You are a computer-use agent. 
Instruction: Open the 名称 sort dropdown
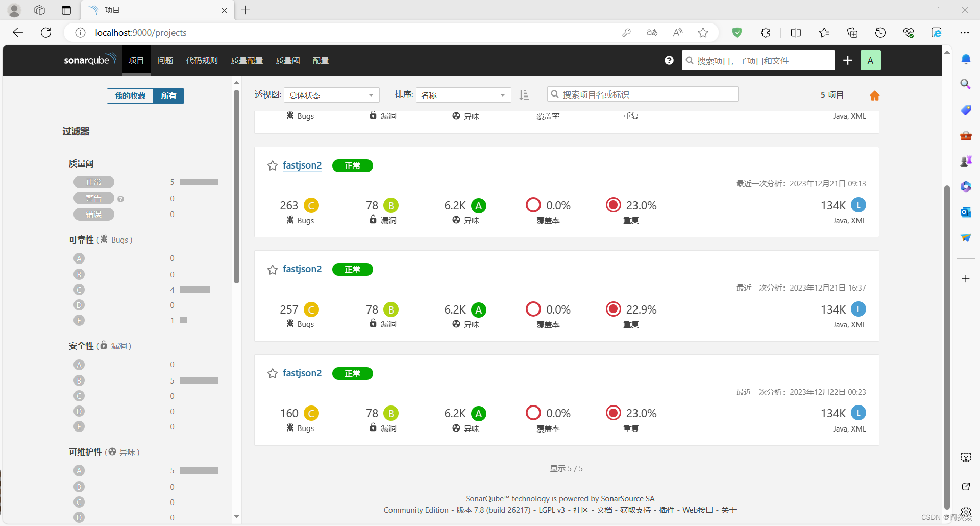[462, 94]
